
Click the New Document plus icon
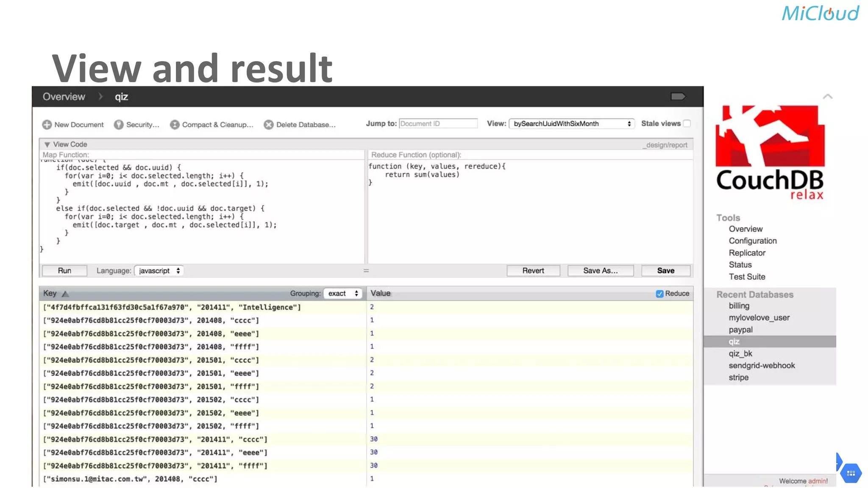point(47,125)
